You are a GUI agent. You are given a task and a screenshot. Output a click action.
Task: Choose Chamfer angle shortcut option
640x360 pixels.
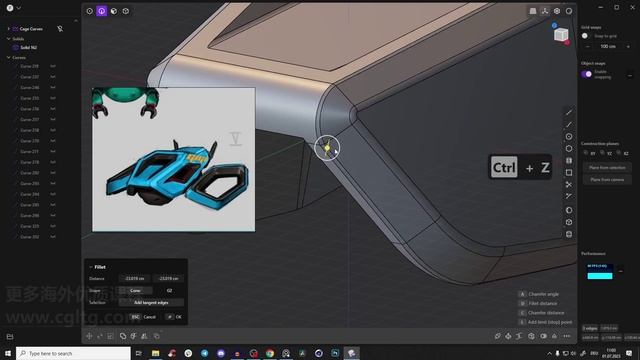tap(539, 294)
